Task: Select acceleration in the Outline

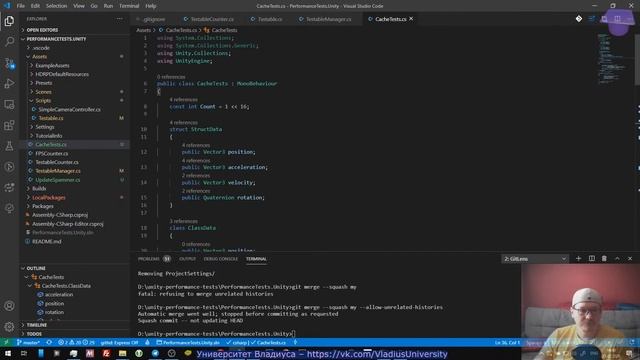Action: [x=59, y=295]
